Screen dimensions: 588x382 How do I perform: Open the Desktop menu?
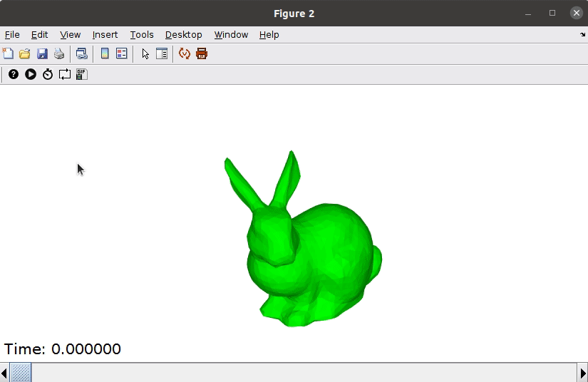184,34
